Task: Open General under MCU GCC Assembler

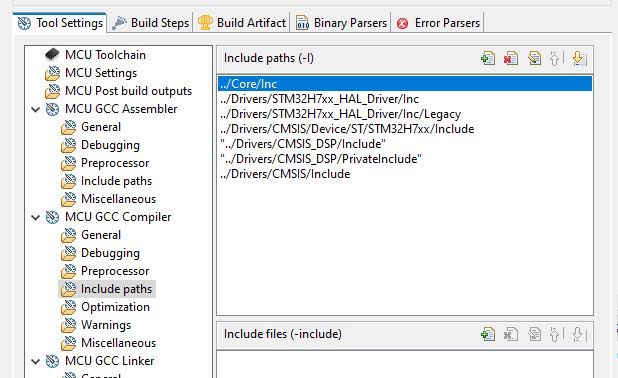Action: 101,127
